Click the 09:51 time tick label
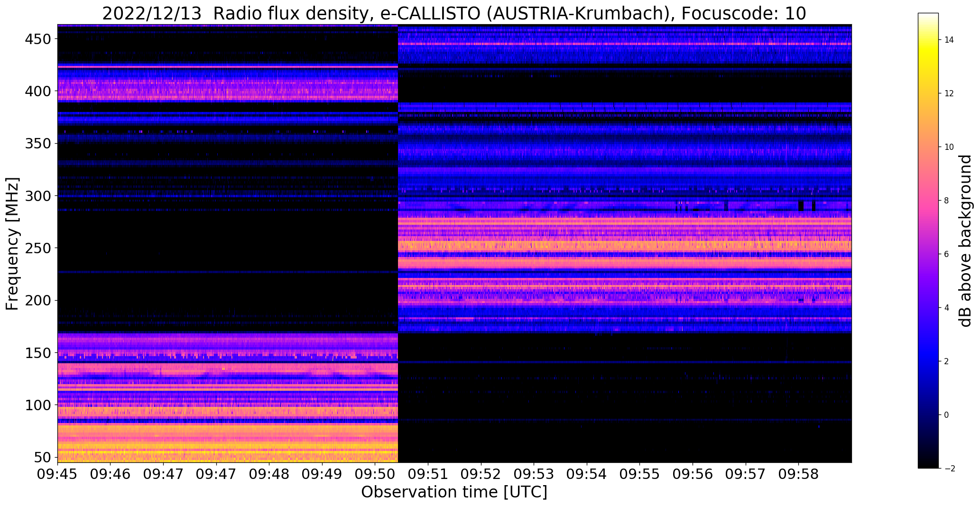The image size is (980, 506). point(428,475)
